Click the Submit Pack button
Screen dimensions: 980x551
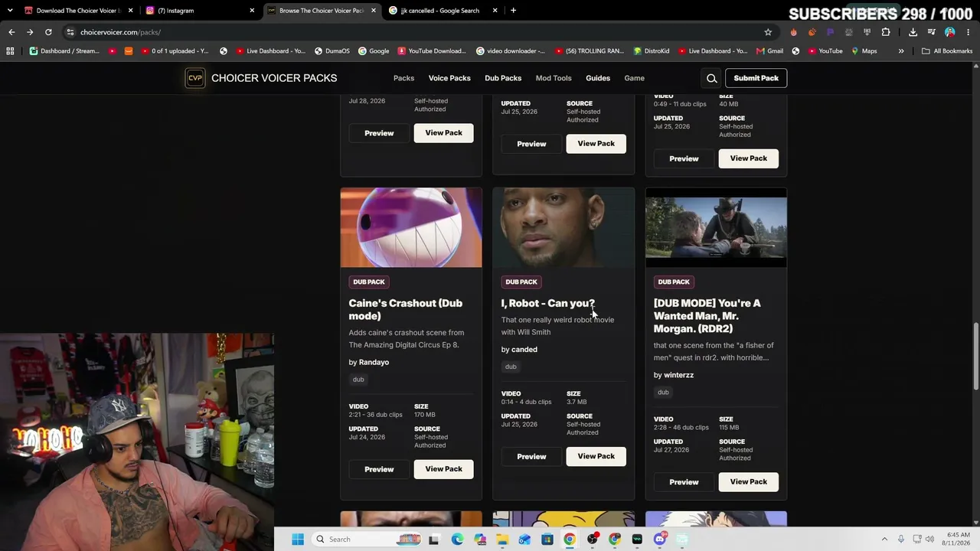pyautogui.click(x=756, y=78)
